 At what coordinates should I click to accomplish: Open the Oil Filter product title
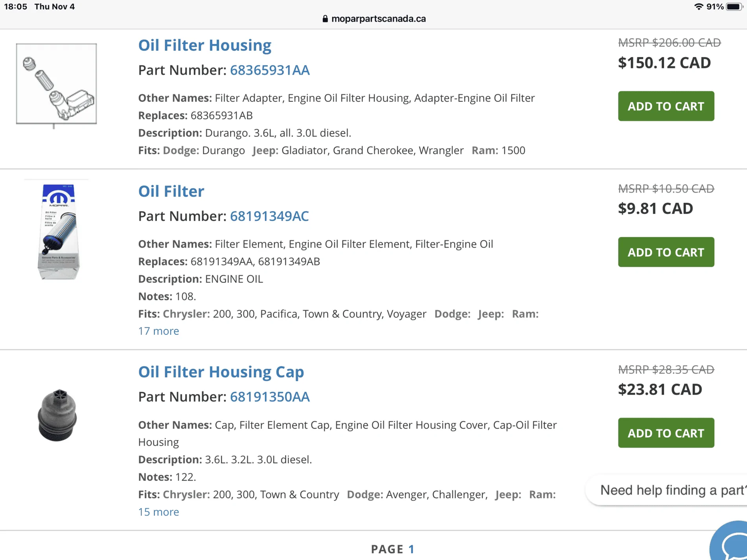coord(171,191)
